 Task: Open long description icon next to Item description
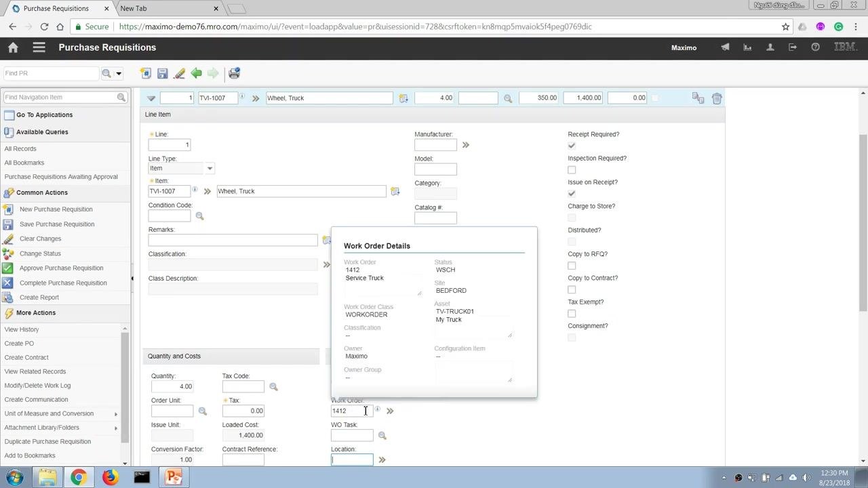[395, 192]
